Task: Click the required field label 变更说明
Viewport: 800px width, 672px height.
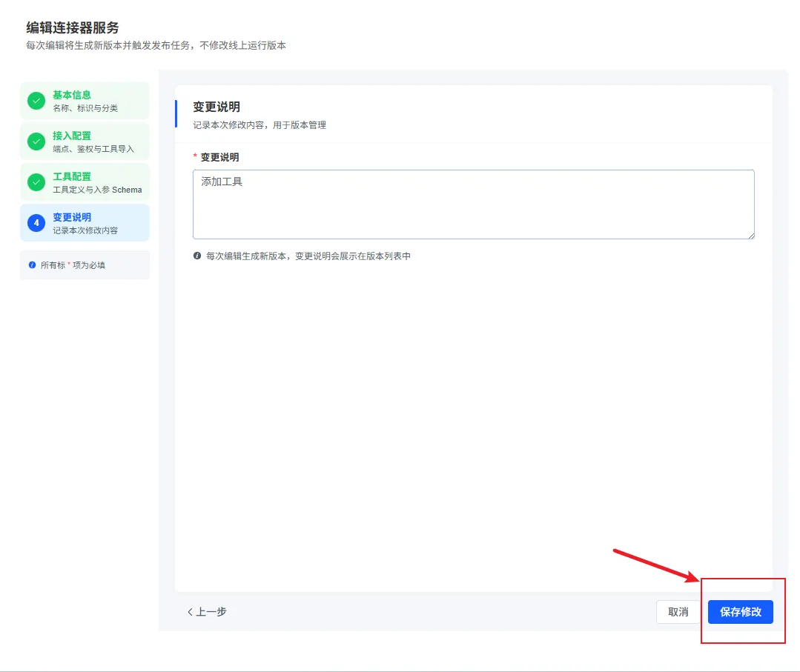Action: (220, 157)
